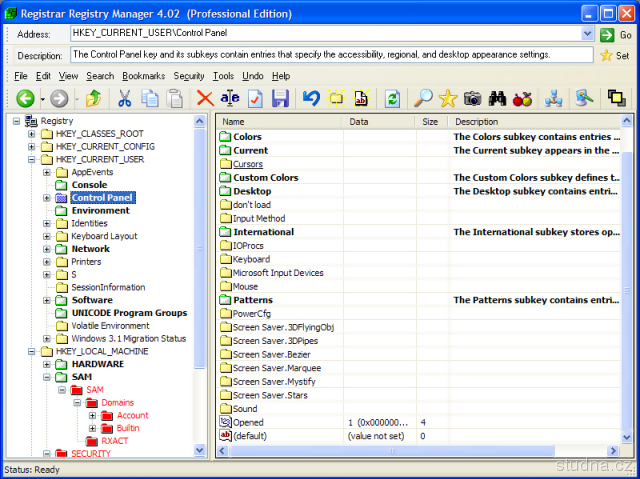
Task: Click the Save floppy disk icon
Action: coord(280,98)
